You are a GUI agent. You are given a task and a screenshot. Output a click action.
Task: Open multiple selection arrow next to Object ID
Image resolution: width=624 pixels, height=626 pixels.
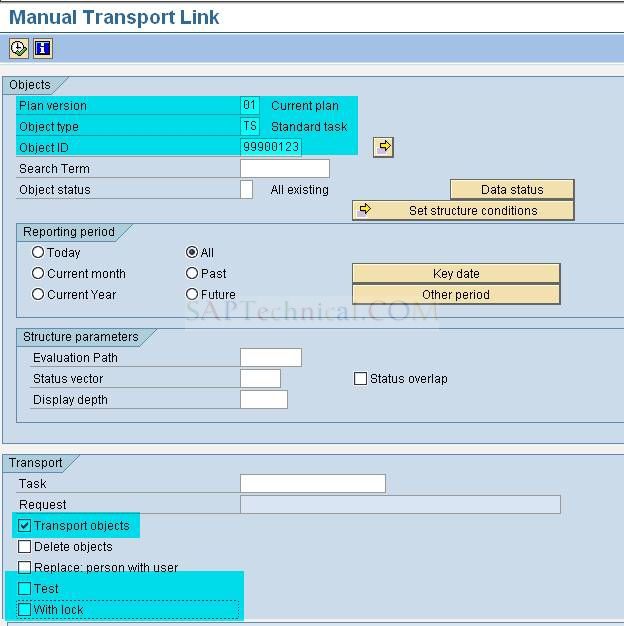pos(383,147)
